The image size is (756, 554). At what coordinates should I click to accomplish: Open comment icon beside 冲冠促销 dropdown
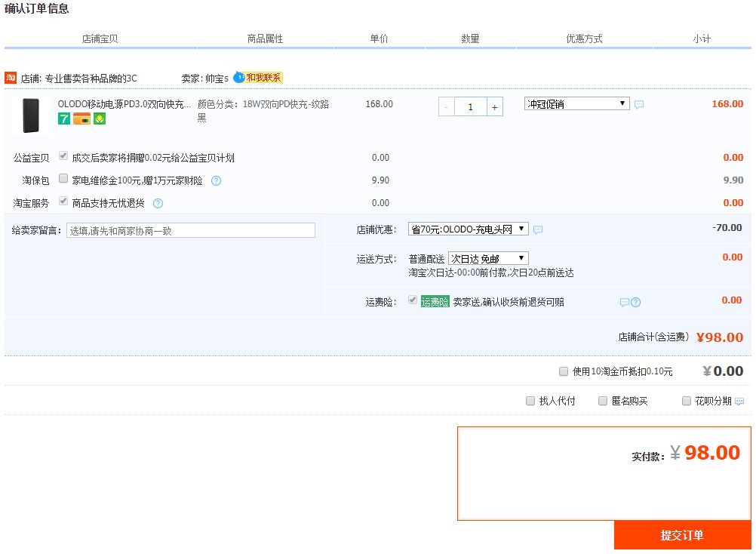click(639, 104)
